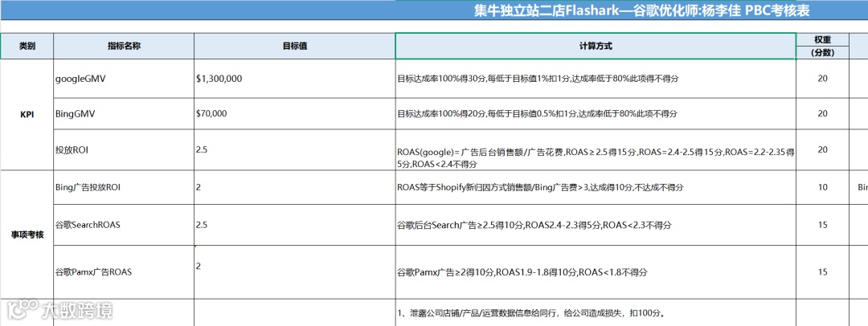Image resolution: width=868 pixels, height=326 pixels.
Task: Click the 泄露公司店铺 penalty rule cell
Action: click(596, 313)
